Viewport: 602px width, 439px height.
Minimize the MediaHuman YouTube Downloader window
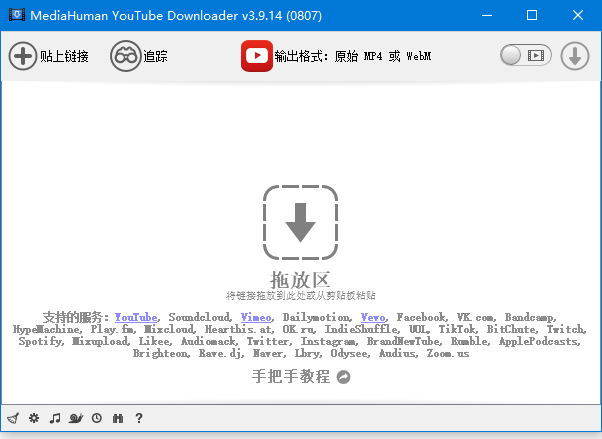(487, 15)
